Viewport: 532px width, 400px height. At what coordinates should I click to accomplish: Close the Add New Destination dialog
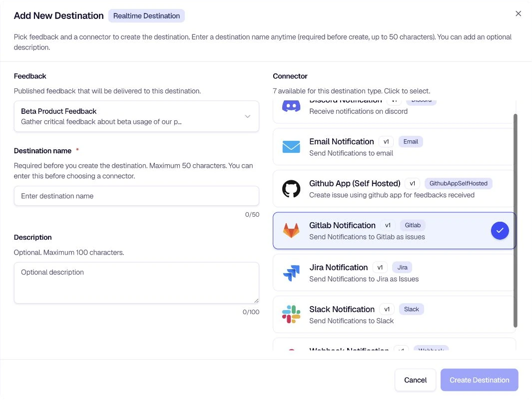518,13
